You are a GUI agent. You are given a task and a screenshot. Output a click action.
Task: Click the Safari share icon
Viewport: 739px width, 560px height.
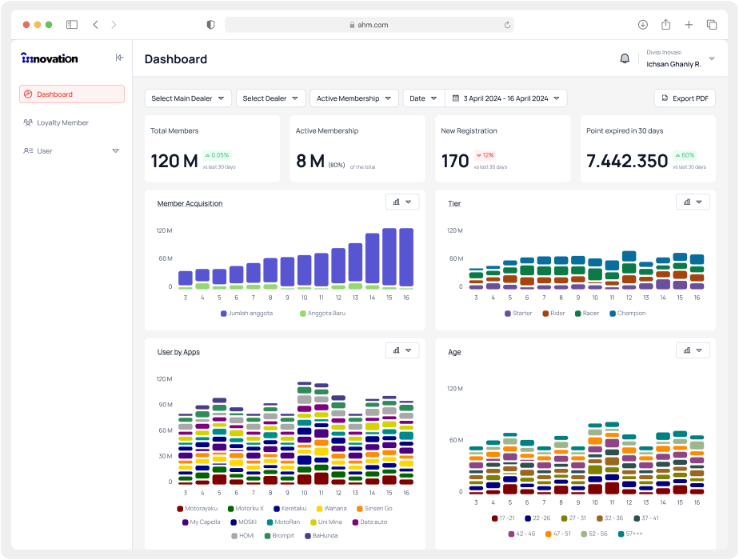(x=665, y=25)
